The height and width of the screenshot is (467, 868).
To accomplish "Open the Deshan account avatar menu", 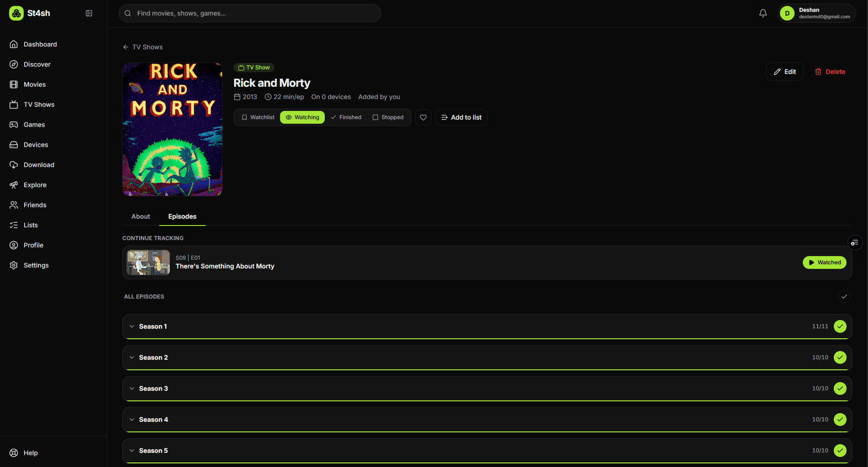I will tap(787, 13).
